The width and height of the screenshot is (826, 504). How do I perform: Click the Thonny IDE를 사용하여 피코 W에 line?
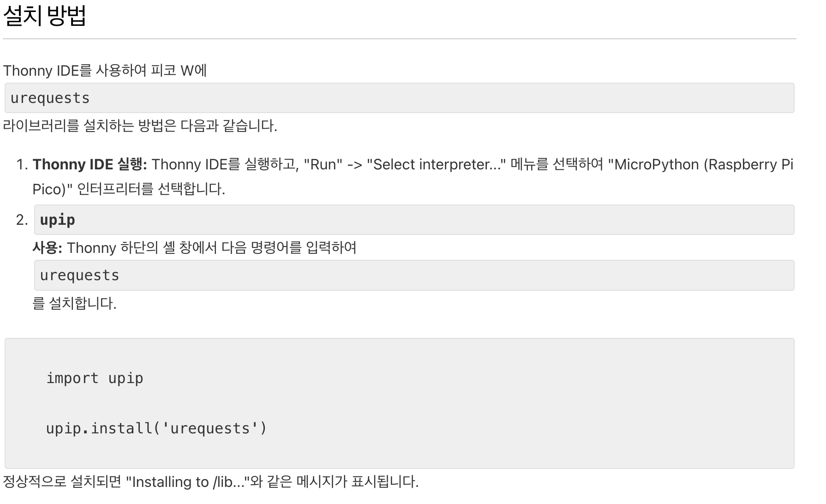pyautogui.click(x=105, y=71)
